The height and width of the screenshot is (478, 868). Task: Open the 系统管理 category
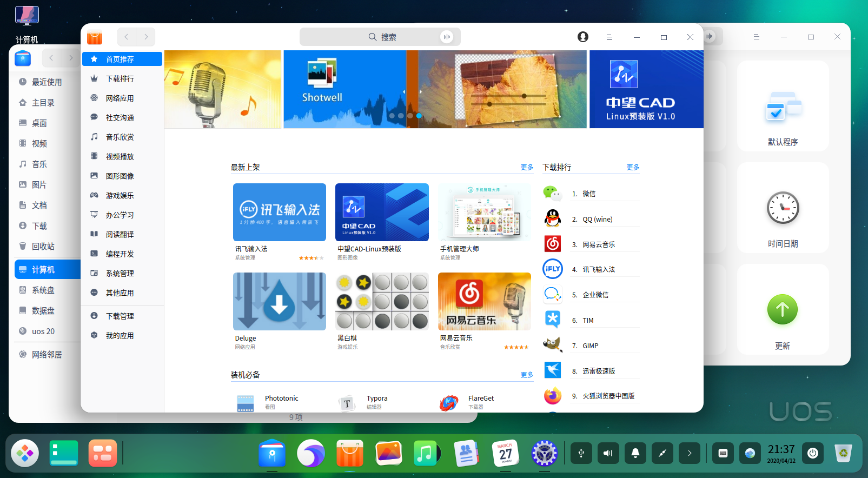tap(122, 273)
